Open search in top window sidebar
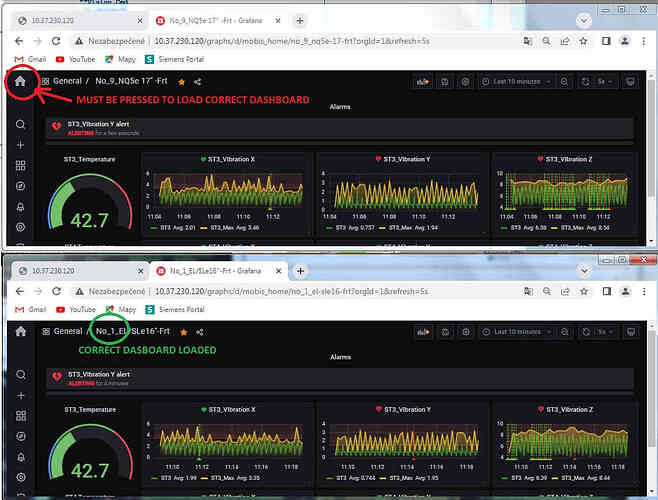This screenshot has height=500, width=658. click(20, 125)
